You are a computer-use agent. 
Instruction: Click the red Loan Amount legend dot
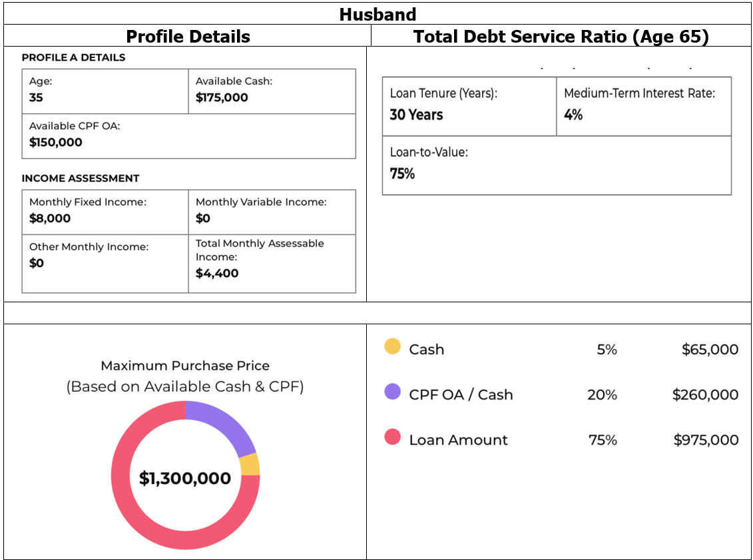[393, 437]
